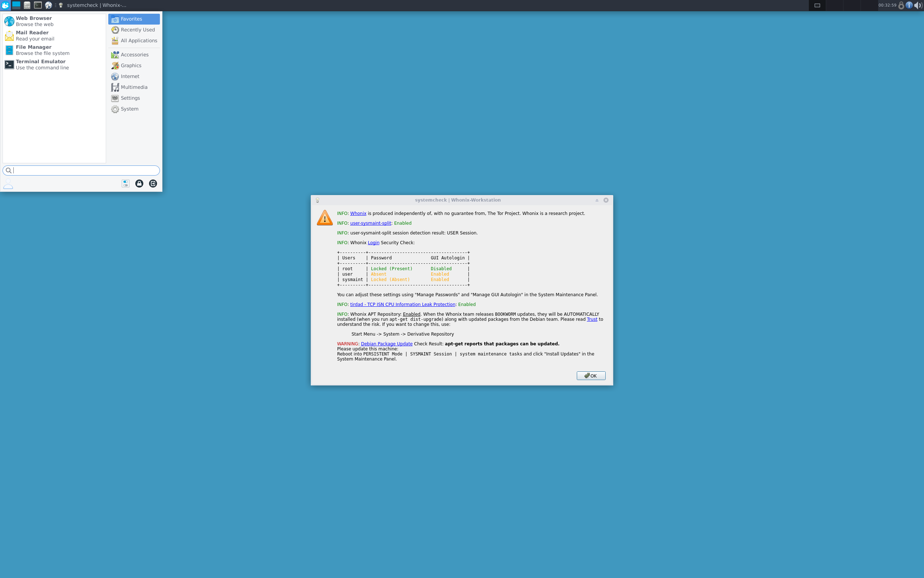Click the panel clock showing 00:32:59
924x578 pixels.
point(887,5)
